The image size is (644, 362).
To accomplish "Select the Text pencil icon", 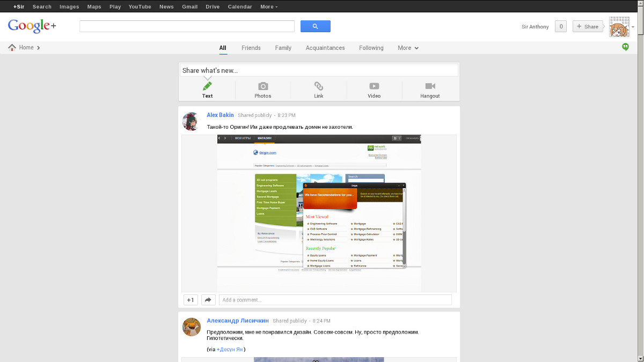I will 207,86.
